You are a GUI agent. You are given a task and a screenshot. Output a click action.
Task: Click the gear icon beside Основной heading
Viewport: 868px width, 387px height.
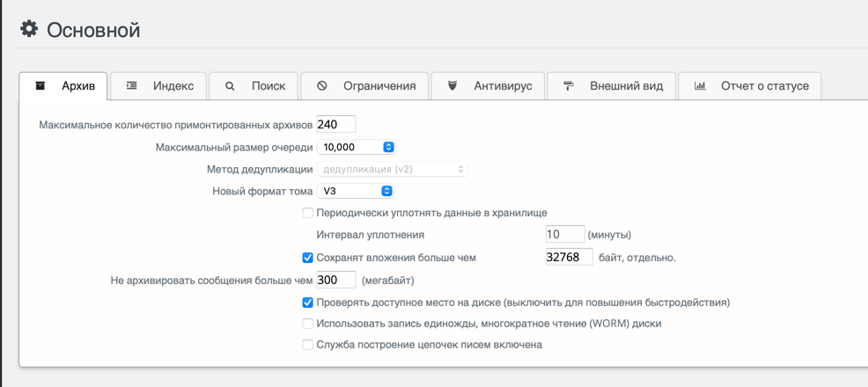click(x=29, y=29)
